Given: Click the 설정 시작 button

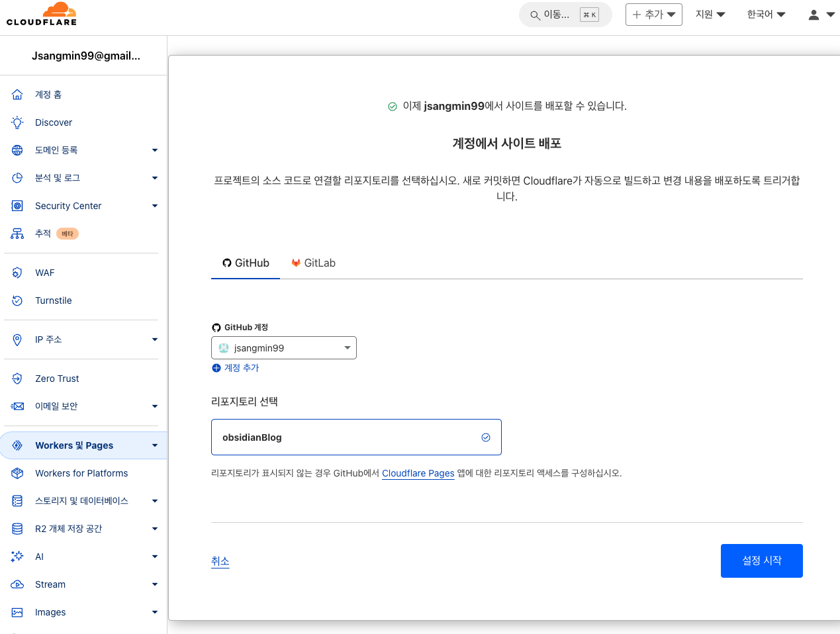Looking at the screenshot, I should coord(762,561).
